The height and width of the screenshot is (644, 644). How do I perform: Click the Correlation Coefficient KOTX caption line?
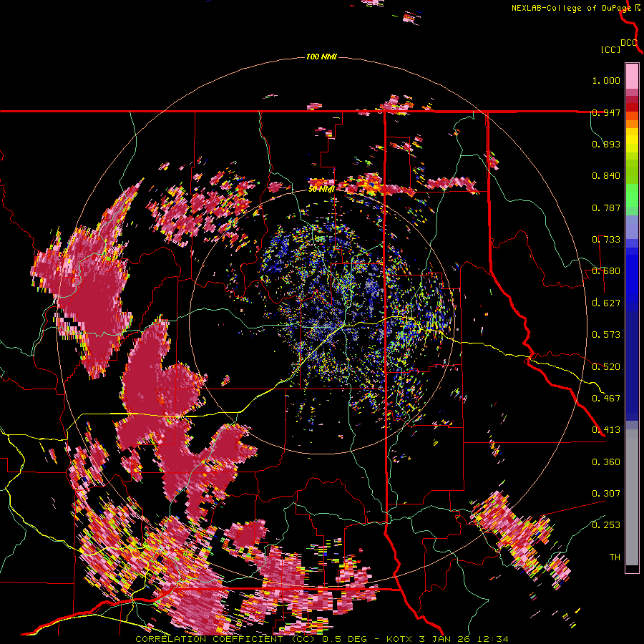(322, 639)
